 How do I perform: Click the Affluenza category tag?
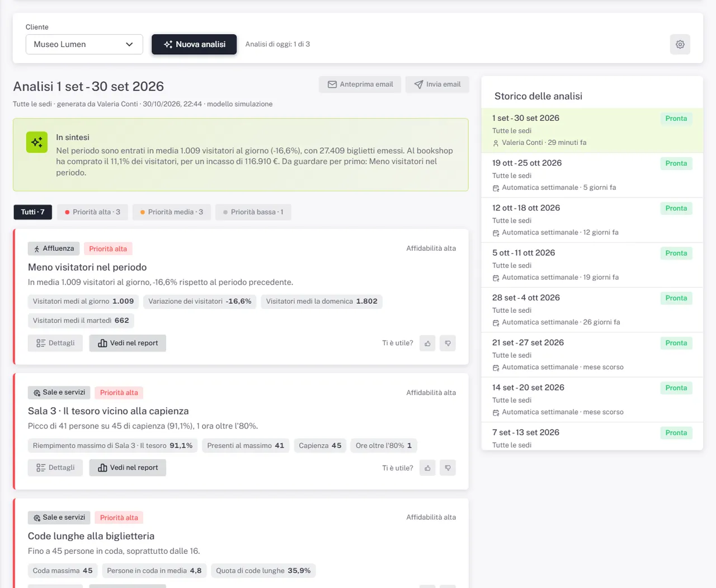(x=54, y=248)
